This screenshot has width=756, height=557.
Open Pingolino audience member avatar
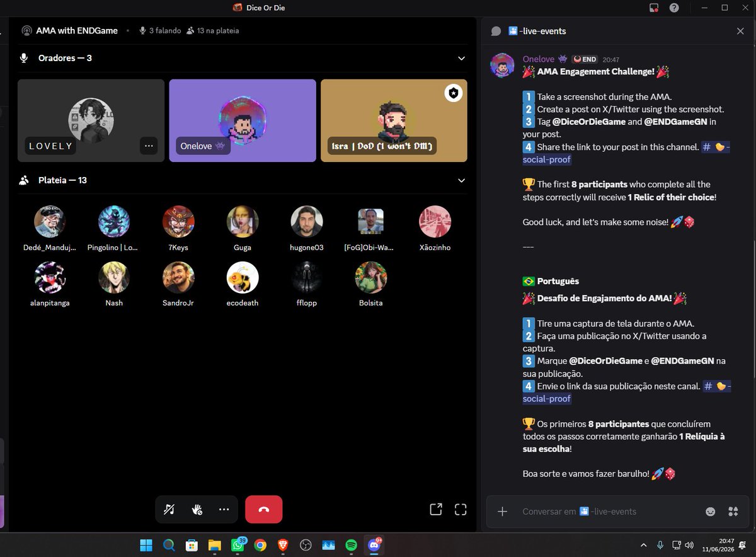tap(114, 222)
